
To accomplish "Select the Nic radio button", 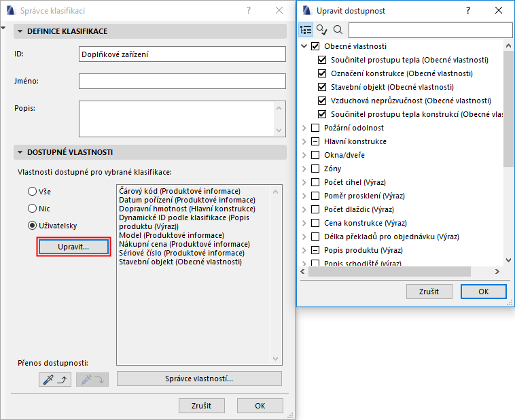I will [32, 209].
